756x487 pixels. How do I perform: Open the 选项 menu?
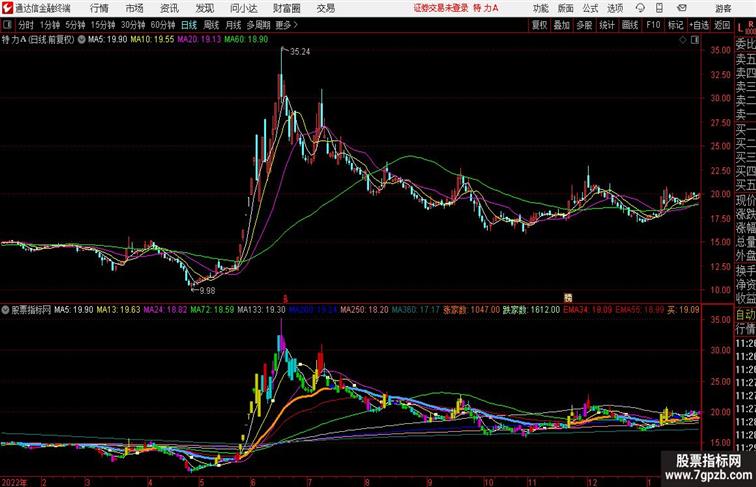pyautogui.click(x=615, y=8)
